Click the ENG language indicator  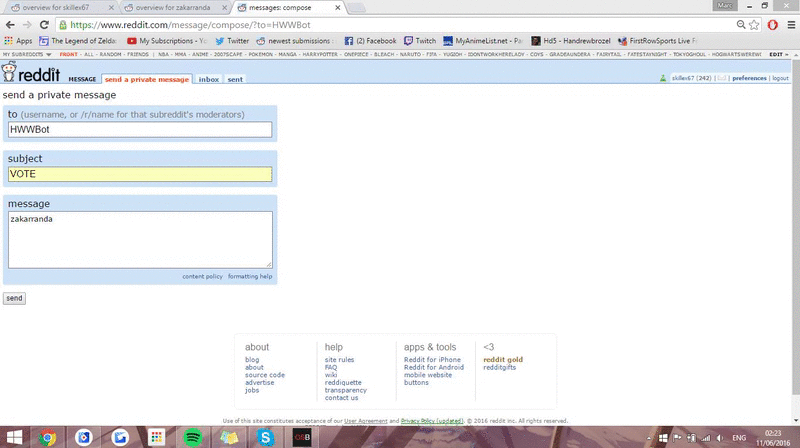coord(739,438)
